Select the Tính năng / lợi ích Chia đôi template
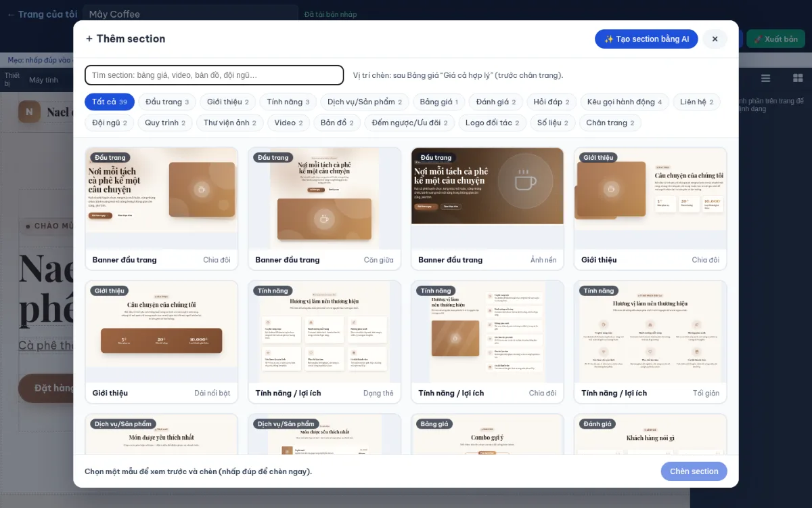The image size is (812, 508). [x=487, y=342]
